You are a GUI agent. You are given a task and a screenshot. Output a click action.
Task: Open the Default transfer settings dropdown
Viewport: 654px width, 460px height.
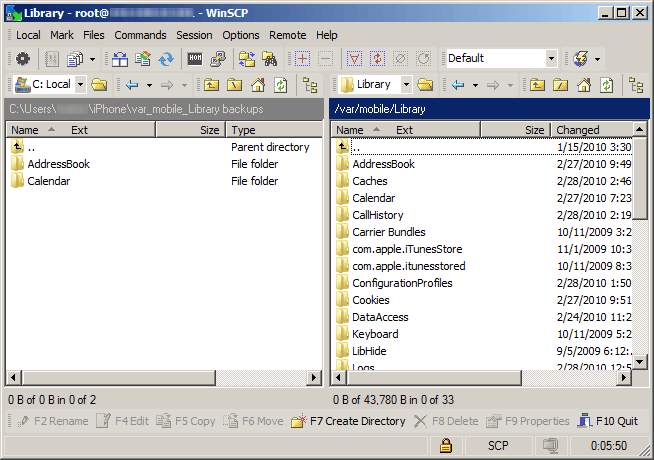click(x=551, y=58)
